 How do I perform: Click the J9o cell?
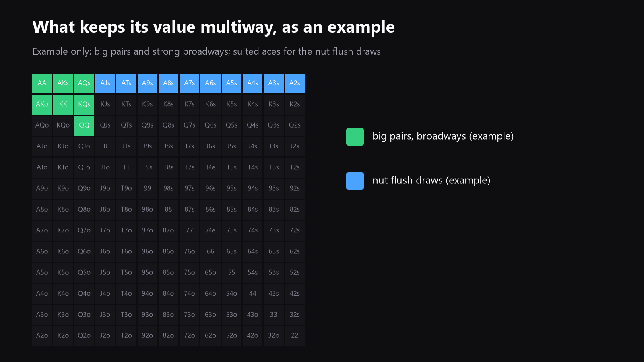pos(105,188)
